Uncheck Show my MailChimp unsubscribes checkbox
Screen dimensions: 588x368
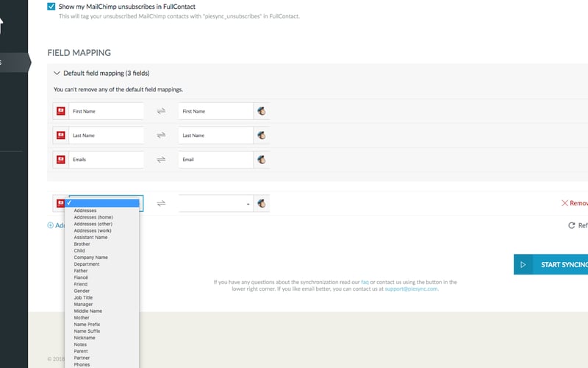[x=51, y=7]
